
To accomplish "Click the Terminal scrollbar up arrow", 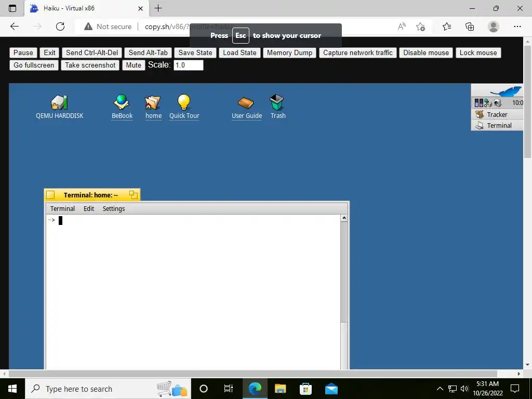I will coord(344,218).
